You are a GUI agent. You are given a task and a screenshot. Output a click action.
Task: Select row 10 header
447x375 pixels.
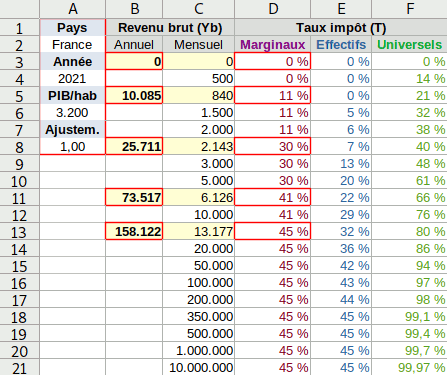(x=20, y=180)
